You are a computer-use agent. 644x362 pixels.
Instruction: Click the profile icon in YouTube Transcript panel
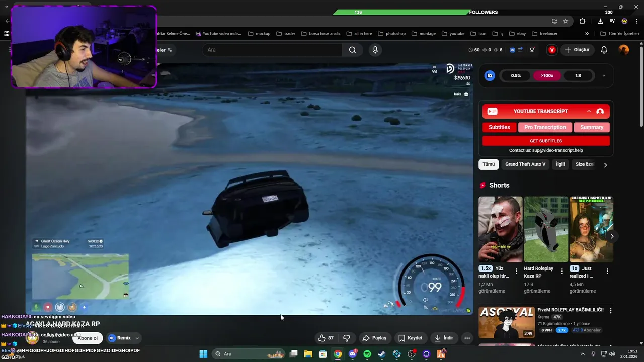point(600,111)
